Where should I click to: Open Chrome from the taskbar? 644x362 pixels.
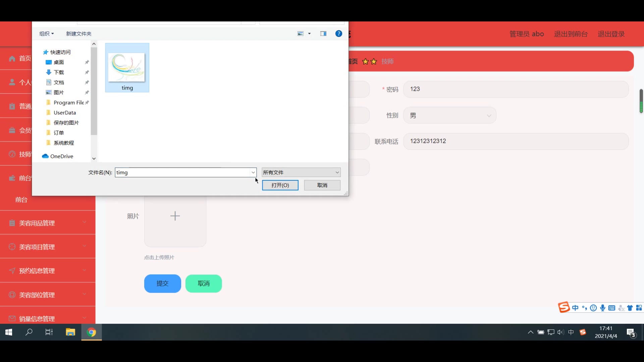pos(91,332)
